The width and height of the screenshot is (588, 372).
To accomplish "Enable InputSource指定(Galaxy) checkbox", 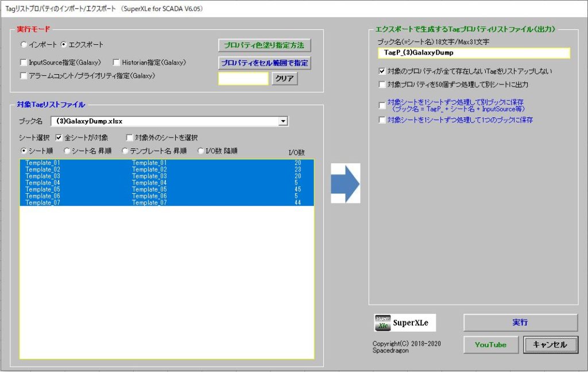I will coord(24,62).
